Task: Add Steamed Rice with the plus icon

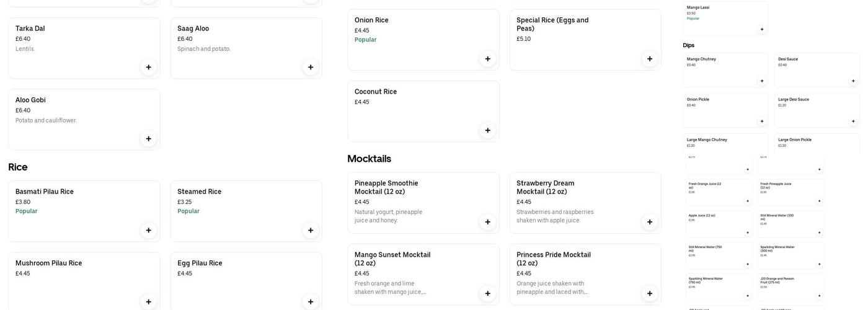Action: (311, 230)
